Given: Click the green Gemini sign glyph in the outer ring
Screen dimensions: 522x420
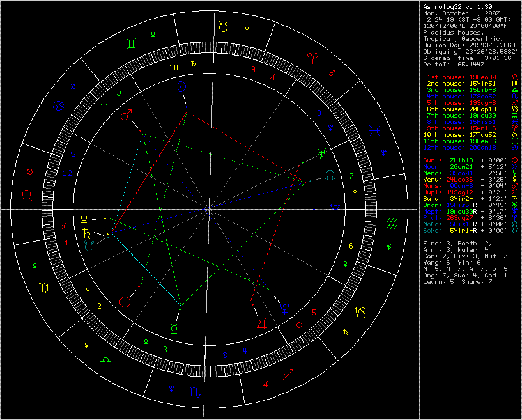Looking at the screenshot, I should pyautogui.click(x=130, y=43).
